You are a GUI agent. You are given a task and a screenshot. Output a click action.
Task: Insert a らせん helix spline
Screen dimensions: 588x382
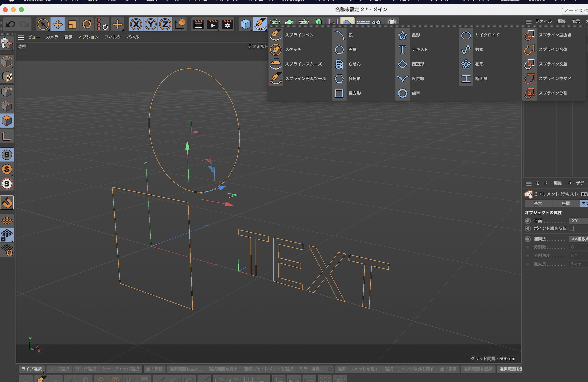coord(339,64)
